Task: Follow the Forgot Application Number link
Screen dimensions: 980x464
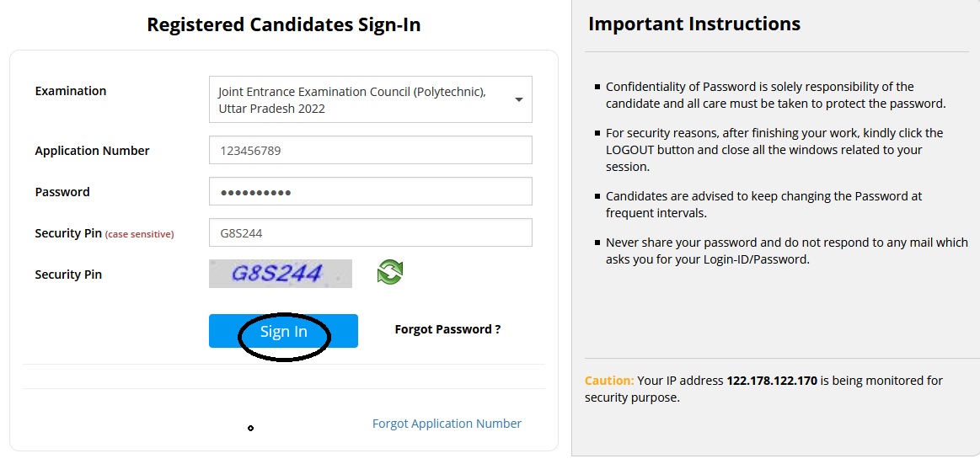Action: point(447,424)
